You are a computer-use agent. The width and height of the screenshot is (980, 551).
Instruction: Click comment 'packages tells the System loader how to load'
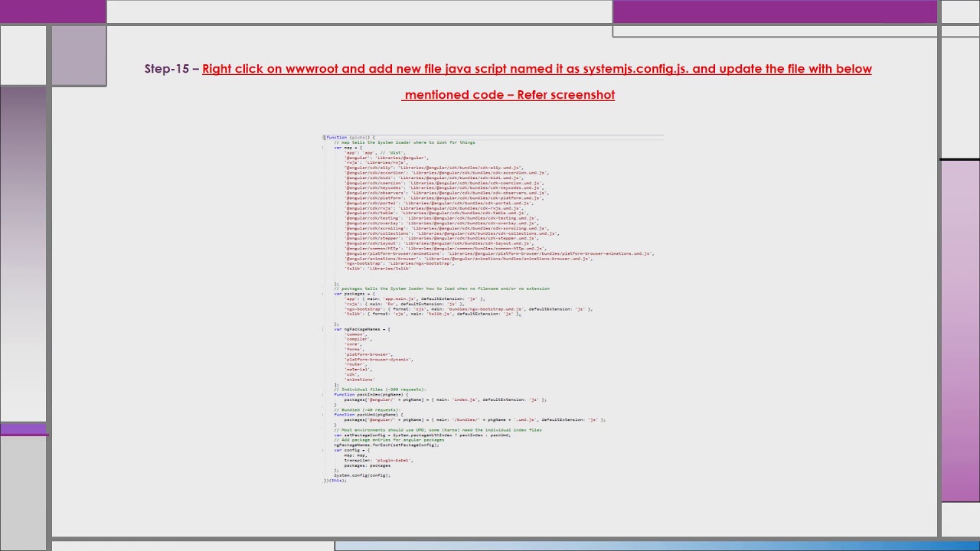click(x=442, y=289)
